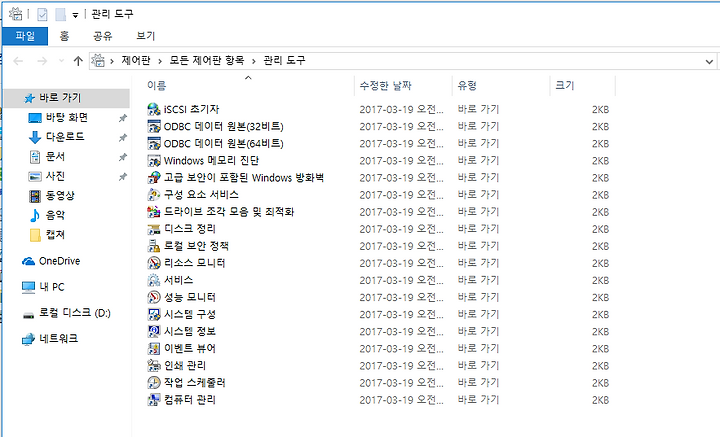Image resolution: width=720 pixels, height=437 pixels.
Task: Click the 성능 모니터 icon
Action: pos(153,297)
